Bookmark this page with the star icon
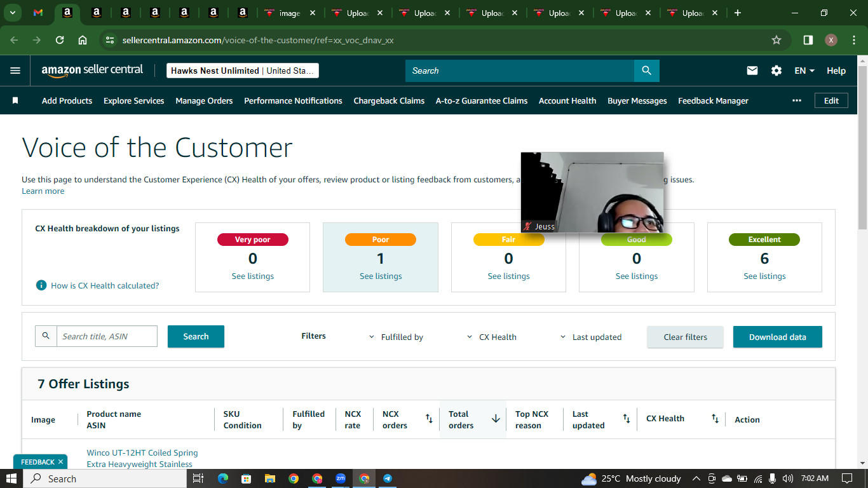This screenshot has height=488, width=868. pos(776,40)
